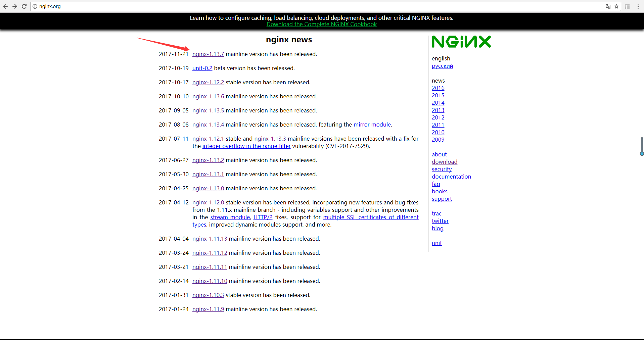Click the browser back arrow

[x=5, y=6]
